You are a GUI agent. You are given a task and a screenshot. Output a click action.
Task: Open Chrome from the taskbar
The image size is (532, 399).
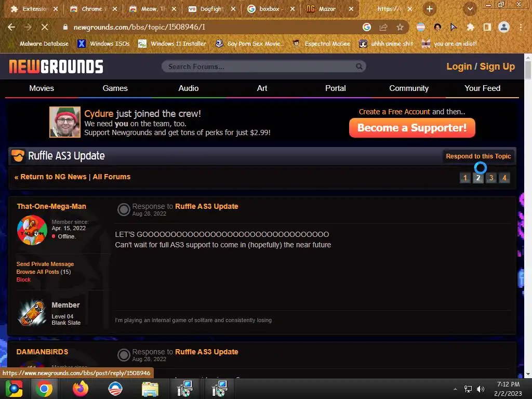[44, 389]
